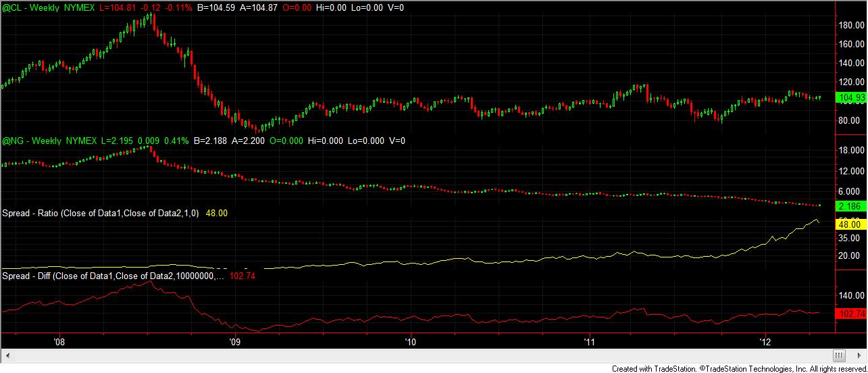Click the 18.000 natural gas axis label
868x373 pixels.
click(852, 150)
